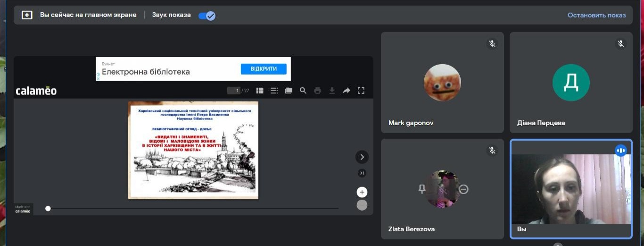
Task: Open the folder icon in Calaméo toolbar
Action: click(x=289, y=91)
